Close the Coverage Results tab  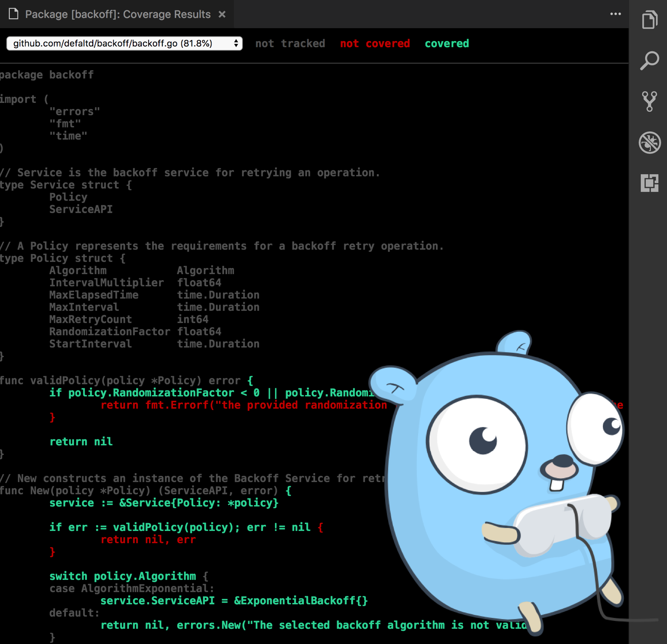pos(222,14)
